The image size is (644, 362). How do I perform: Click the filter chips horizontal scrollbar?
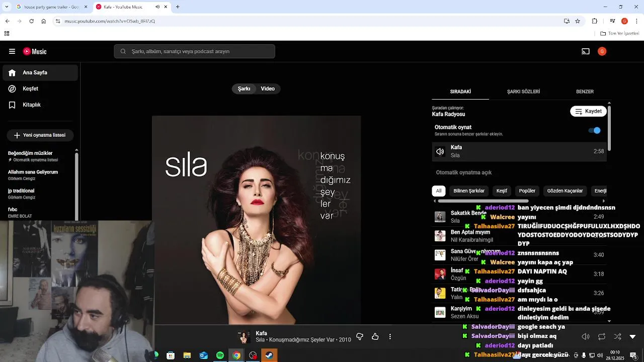click(483, 201)
